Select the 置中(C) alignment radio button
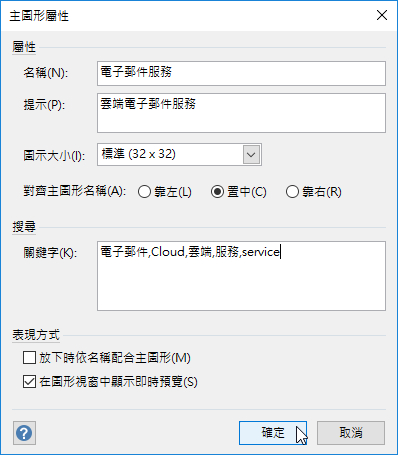398x455 pixels. coord(217,192)
